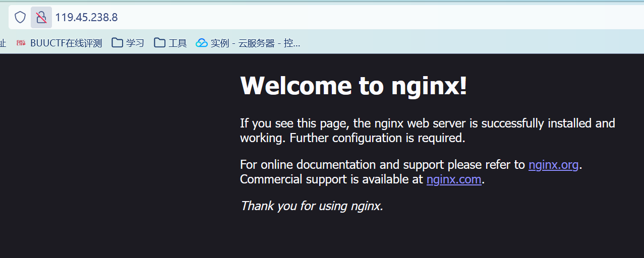Viewport: 644px width, 258px height.
Task: Click the 'Further configuration is required.' sentence
Action: click(x=377, y=138)
